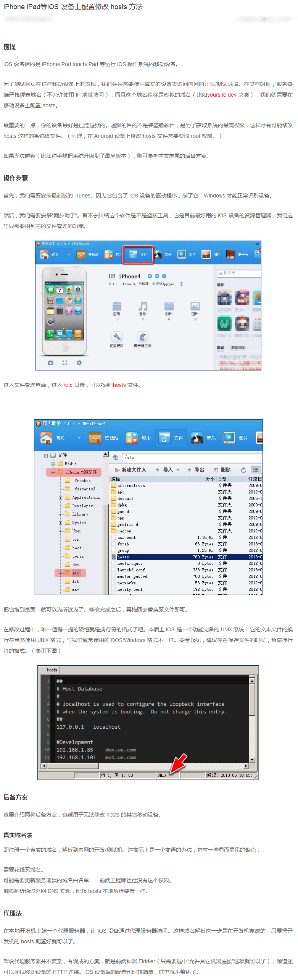Image resolution: width=298 pixels, height=980 pixels.
Task: Click the 影片 icon in file browser window toolbar
Action: pos(229,438)
